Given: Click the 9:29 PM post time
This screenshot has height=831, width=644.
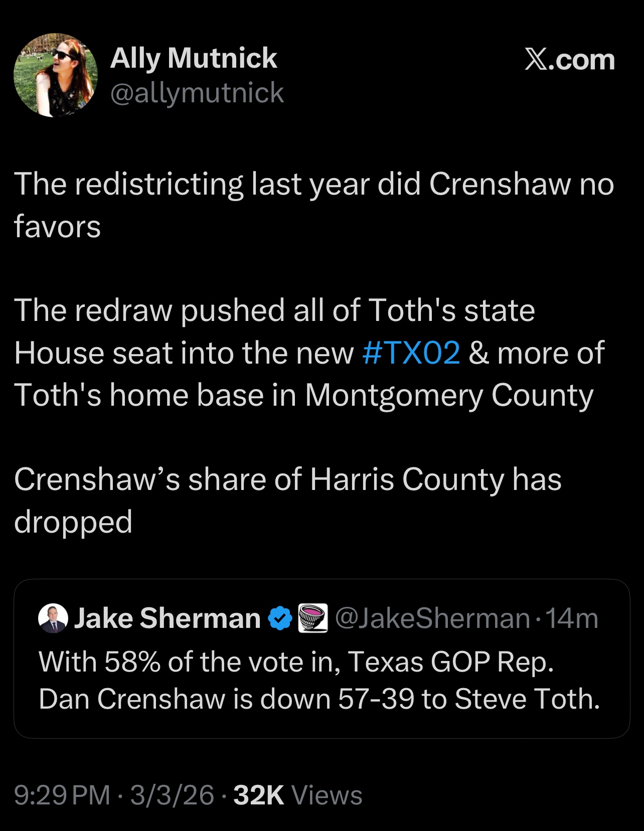Looking at the screenshot, I should tap(62, 795).
